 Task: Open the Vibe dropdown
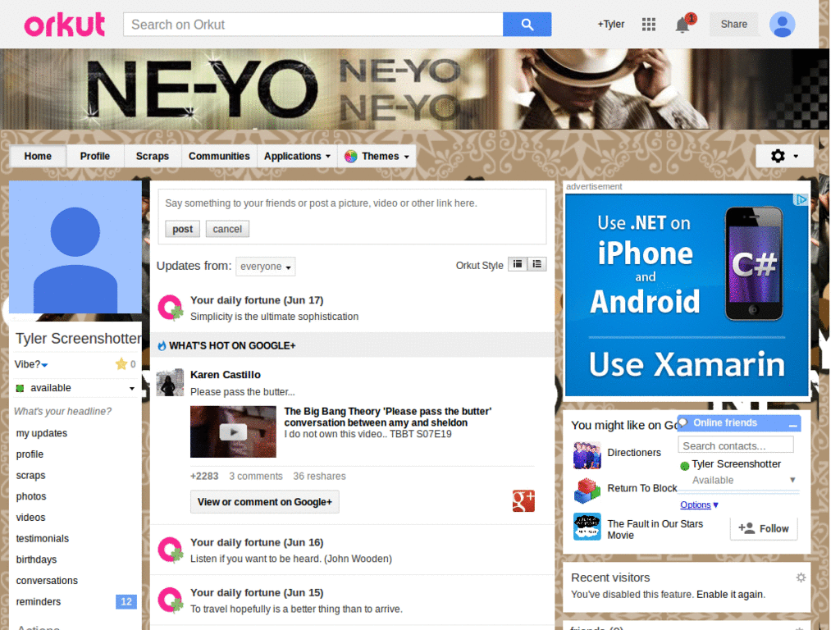31,364
